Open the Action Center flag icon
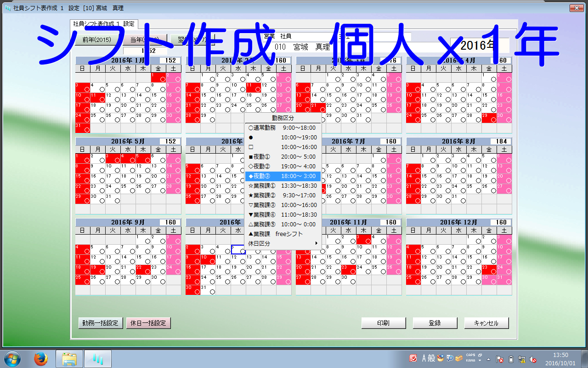This screenshot has height=368, width=588. (500, 359)
